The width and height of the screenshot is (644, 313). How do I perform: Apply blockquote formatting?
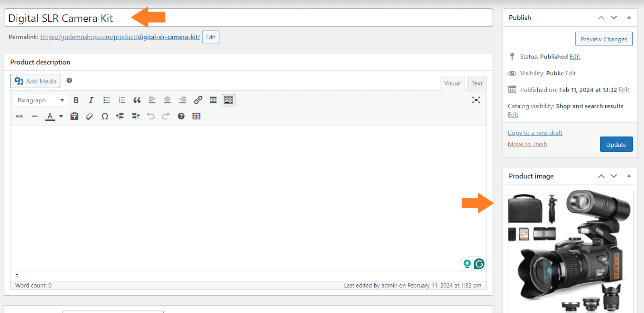point(137,100)
